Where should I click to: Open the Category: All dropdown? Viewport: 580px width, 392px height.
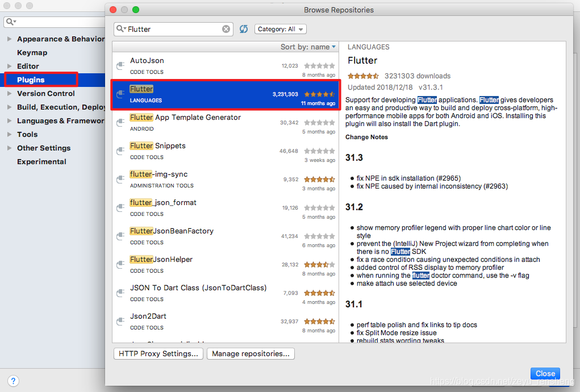pos(281,29)
